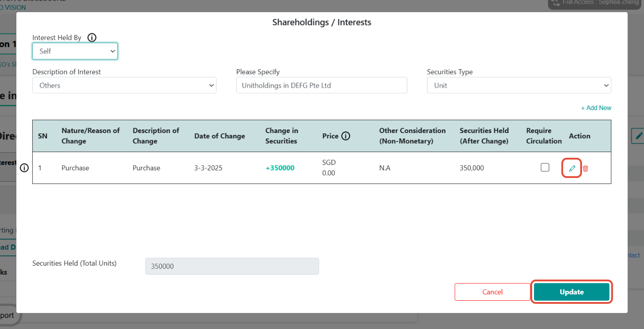Image resolution: width=644 pixels, height=329 pixels.
Task: Click the Cancel button
Action: coord(493,292)
